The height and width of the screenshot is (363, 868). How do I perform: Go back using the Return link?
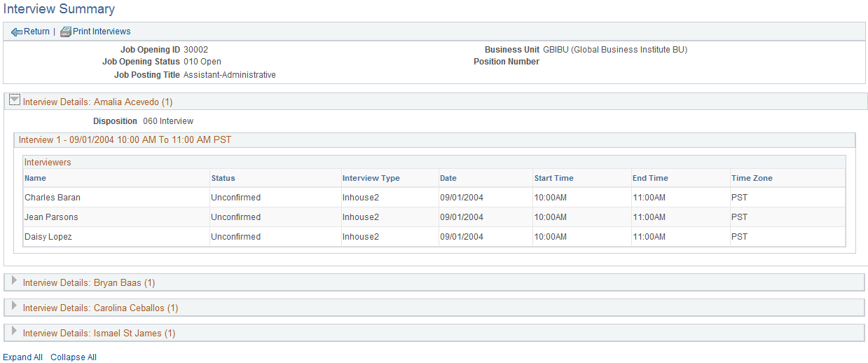(x=36, y=32)
